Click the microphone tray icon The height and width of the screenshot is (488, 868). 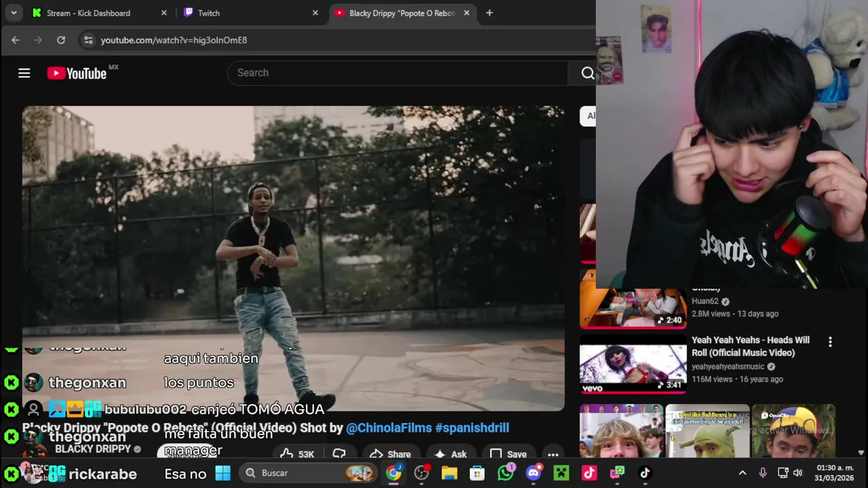point(763,473)
